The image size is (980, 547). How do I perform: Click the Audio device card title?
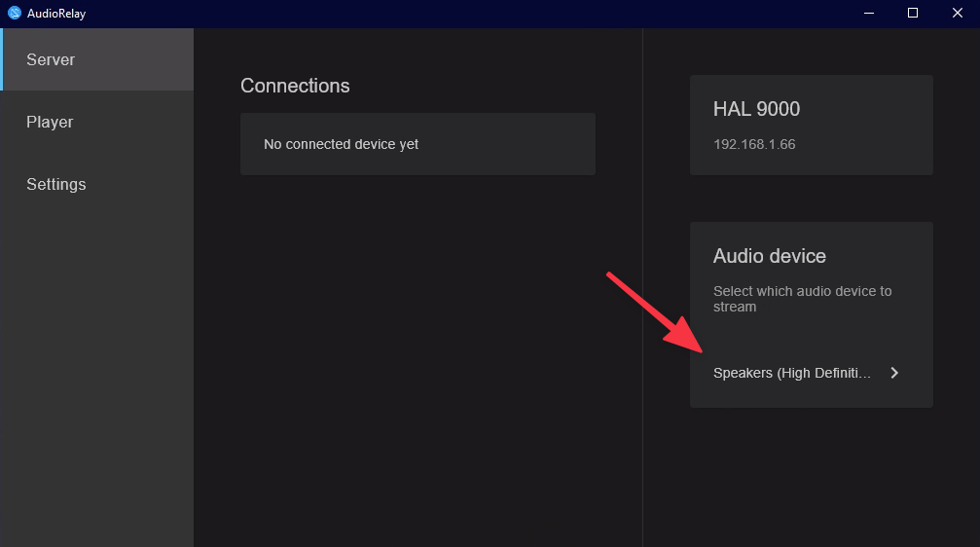[769, 256]
